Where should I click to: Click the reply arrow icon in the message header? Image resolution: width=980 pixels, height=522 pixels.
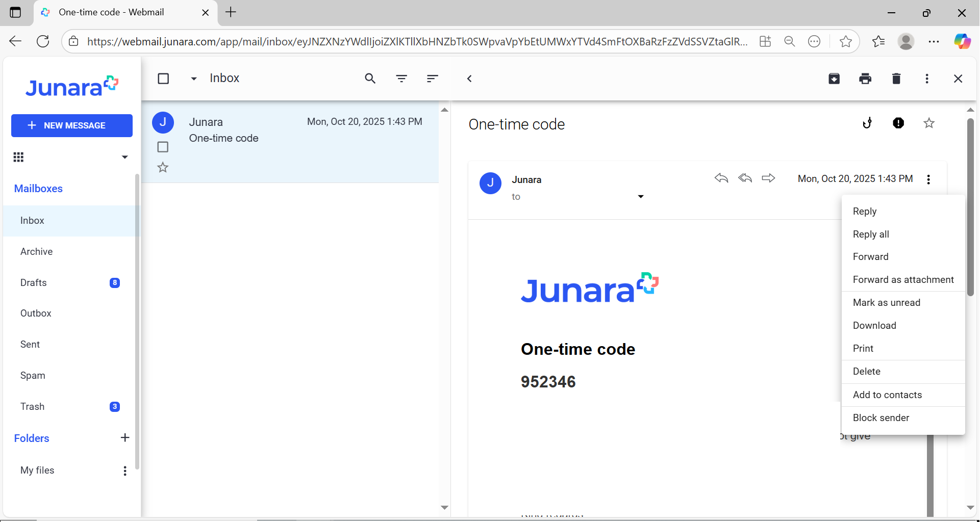721,178
